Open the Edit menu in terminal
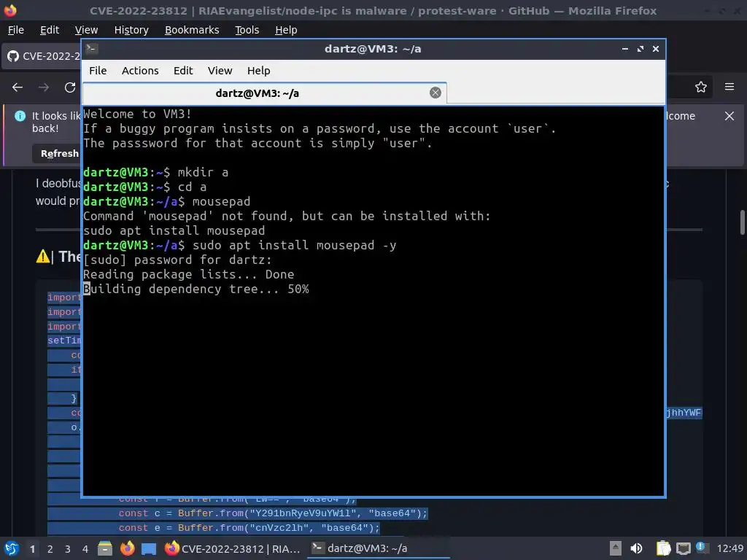Image resolution: width=747 pixels, height=560 pixels. 183,71
